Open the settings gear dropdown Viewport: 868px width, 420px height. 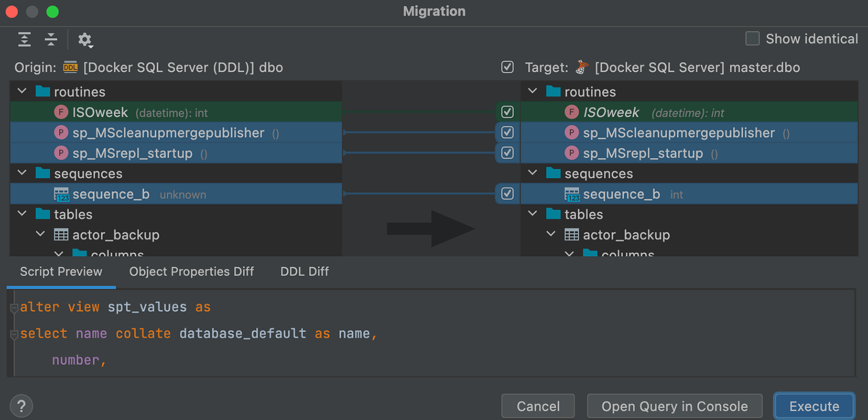(85, 40)
